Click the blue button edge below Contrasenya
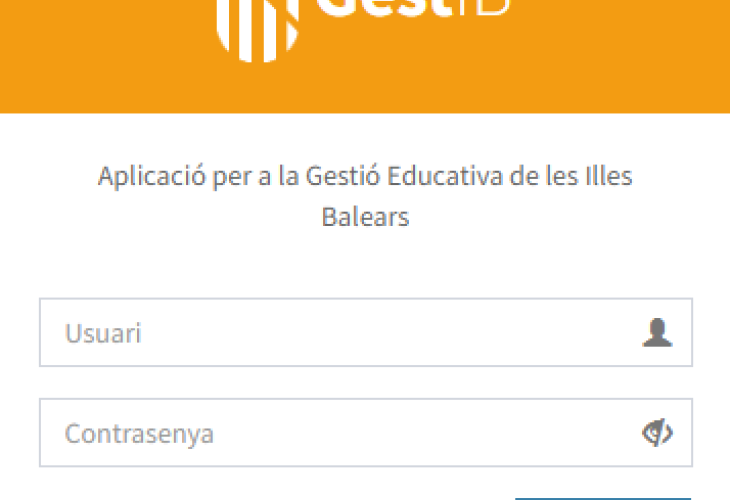730x500 pixels. 602,496
